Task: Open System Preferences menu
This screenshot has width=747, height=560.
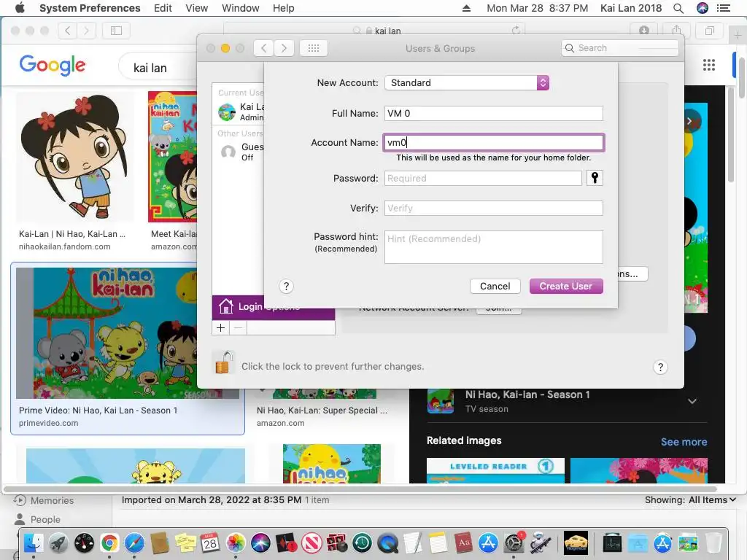Action: [x=90, y=8]
